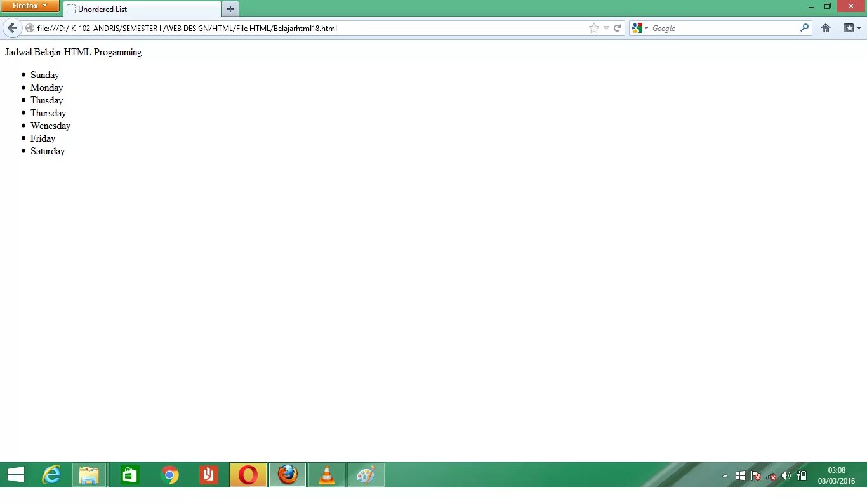Open the orange Firefox menu button
867x504 pixels.
30,6
